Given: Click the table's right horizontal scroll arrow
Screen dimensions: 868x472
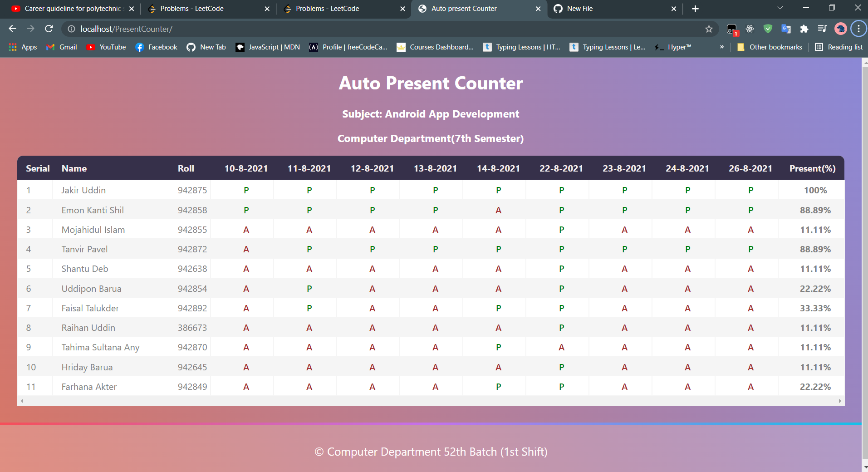Looking at the screenshot, I should pos(840,401).
